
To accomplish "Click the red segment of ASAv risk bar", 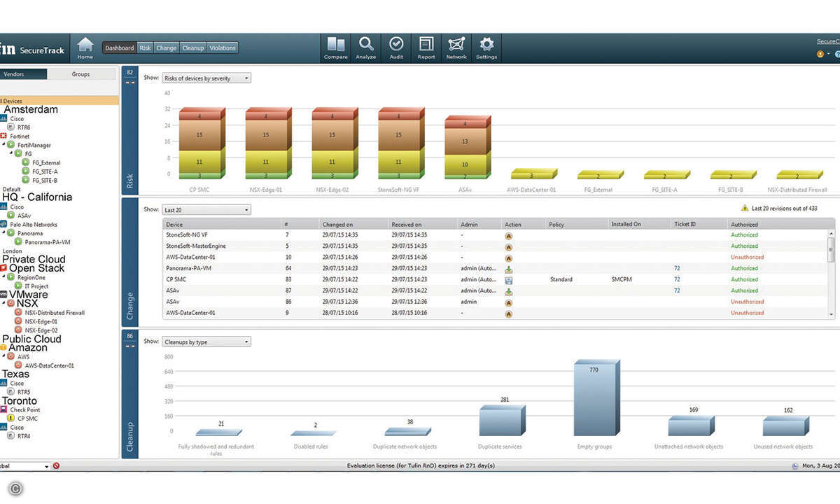I will tap(467, 124).
